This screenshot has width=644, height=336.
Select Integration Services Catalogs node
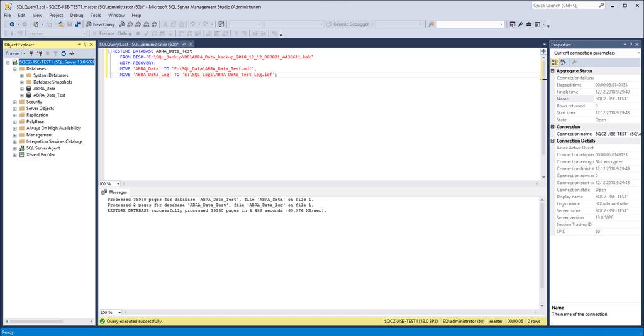54,141
